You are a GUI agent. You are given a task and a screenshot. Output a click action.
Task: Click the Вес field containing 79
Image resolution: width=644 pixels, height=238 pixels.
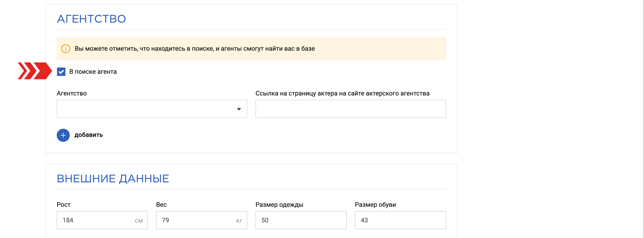[201, 220]
